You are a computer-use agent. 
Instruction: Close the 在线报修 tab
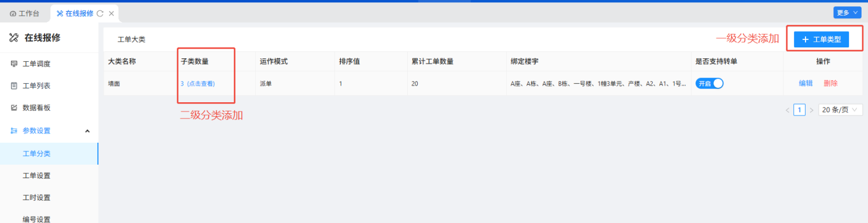[111, 13]
